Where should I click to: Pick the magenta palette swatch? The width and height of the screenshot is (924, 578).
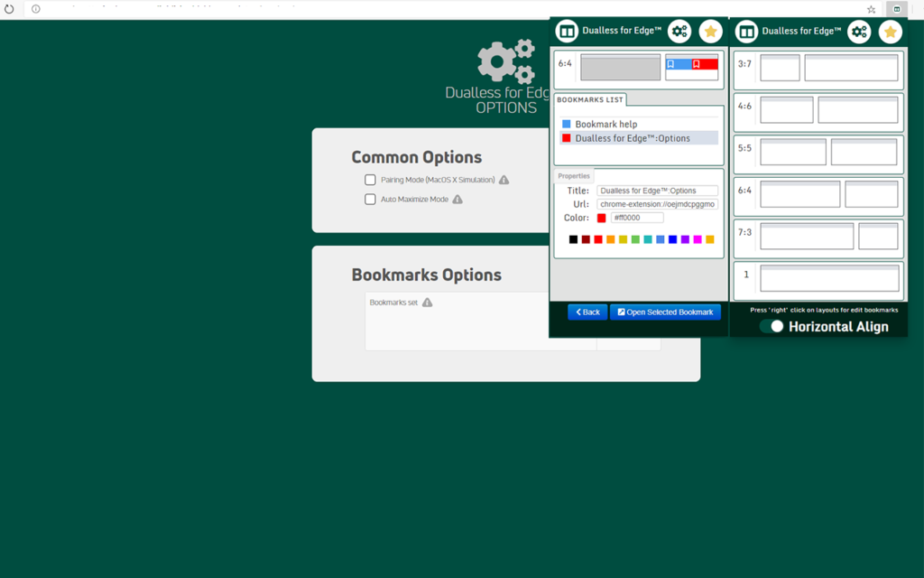(x=698, y=239)
